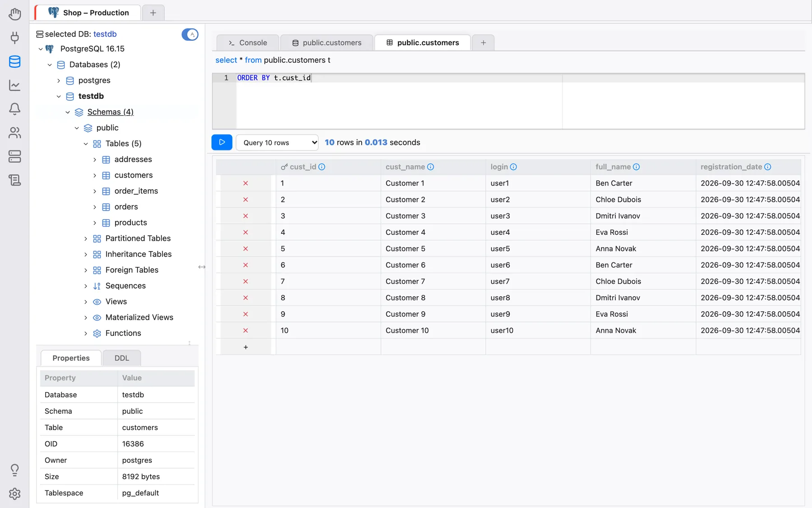Select the Properties tab
Image resolution: width=812 pixels, height=508 pixels.
pos(71,358)
